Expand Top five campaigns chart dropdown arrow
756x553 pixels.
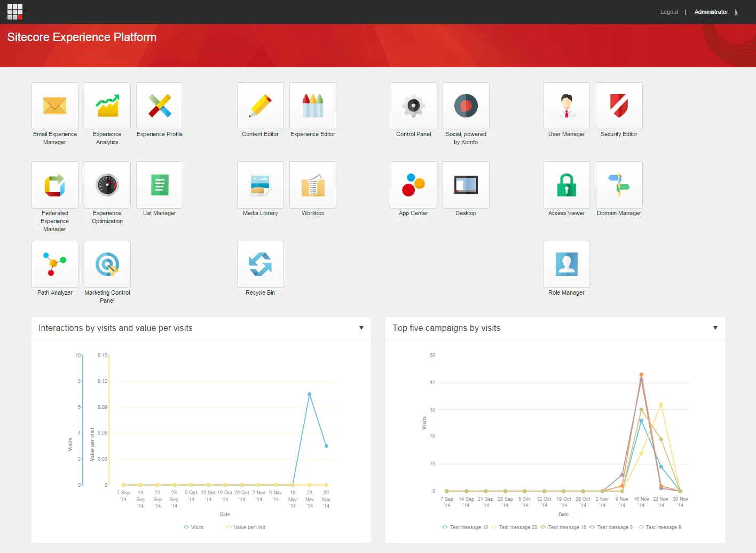(715, 328)
